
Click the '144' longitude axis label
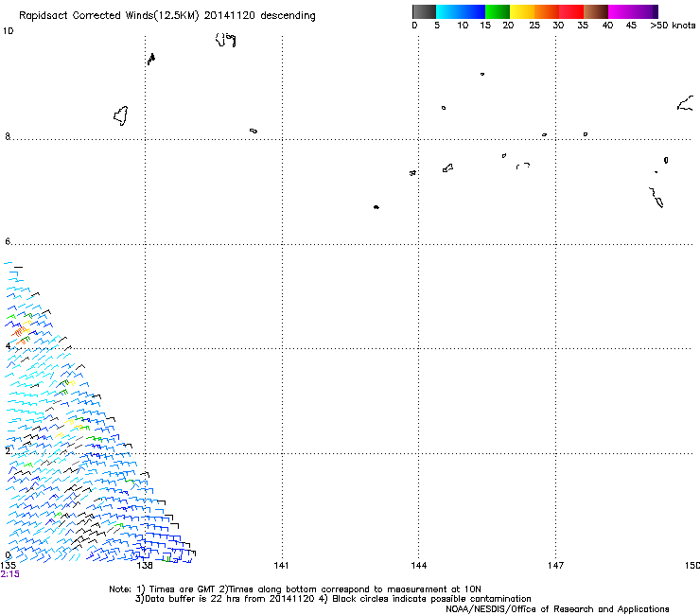(419, 566)
